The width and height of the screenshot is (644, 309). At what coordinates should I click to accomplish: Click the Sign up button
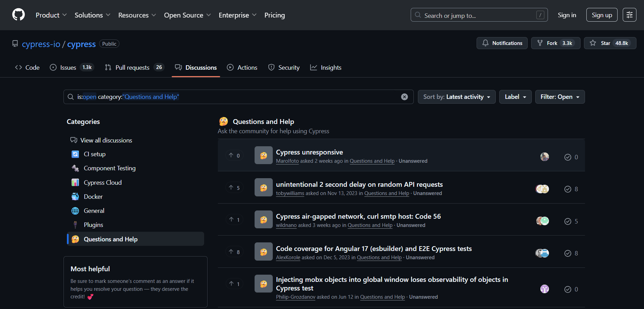pyautogui.click(x=601, y=15)
